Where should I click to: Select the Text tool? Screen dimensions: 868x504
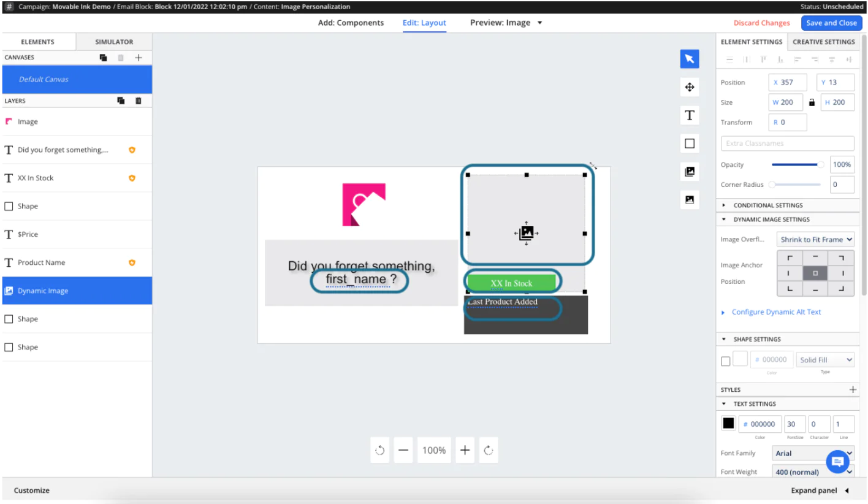pos(689,115)
